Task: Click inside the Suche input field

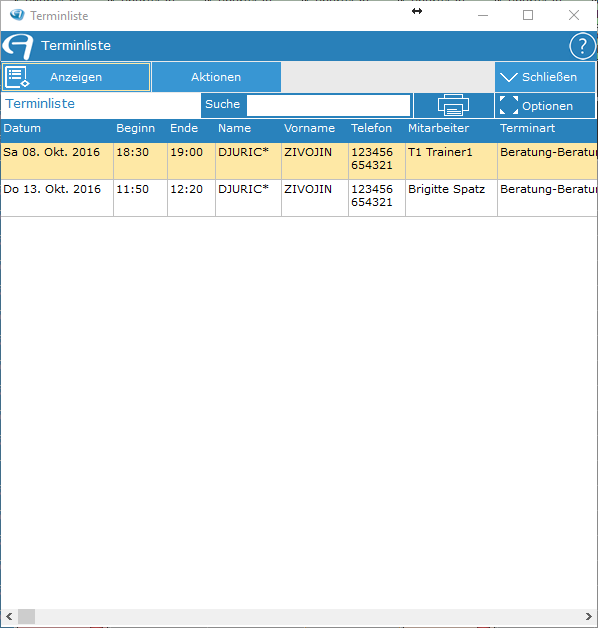Action: [x=328, y=105]
